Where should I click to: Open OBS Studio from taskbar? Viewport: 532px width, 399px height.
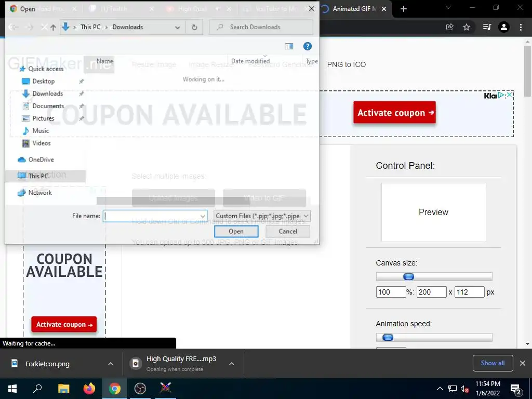(x=140, y=389)
